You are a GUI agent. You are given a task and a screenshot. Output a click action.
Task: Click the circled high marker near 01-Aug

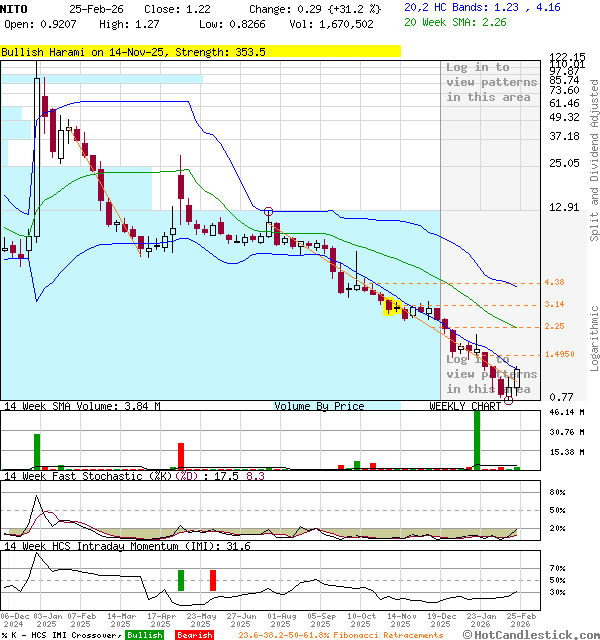(268, 212)
